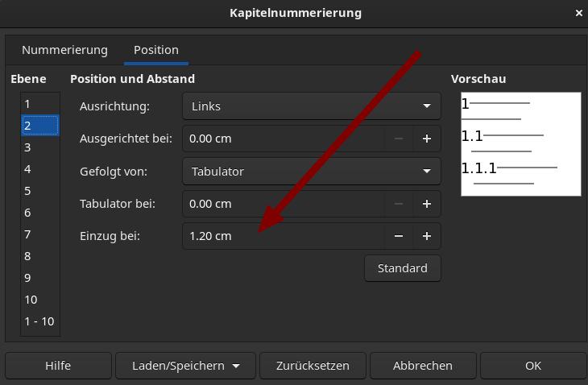Click the Abbrechen button
Screen dimensions: 588x385
[423, 366]
